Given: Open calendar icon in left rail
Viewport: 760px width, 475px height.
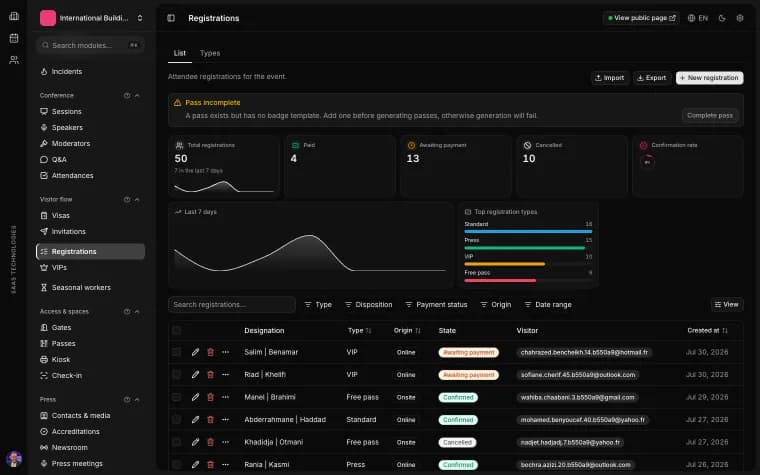Looking at the screenshot, I should pos(14,38).
